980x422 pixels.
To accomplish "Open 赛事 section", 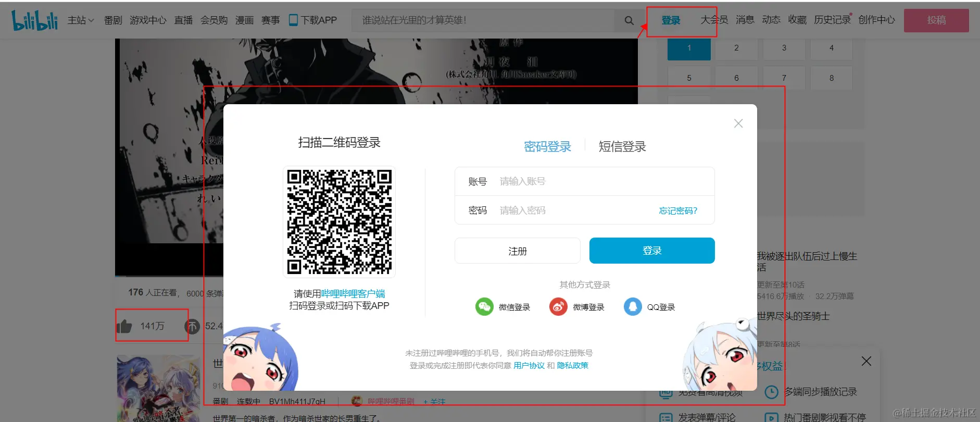I will [x=270, y=20].
